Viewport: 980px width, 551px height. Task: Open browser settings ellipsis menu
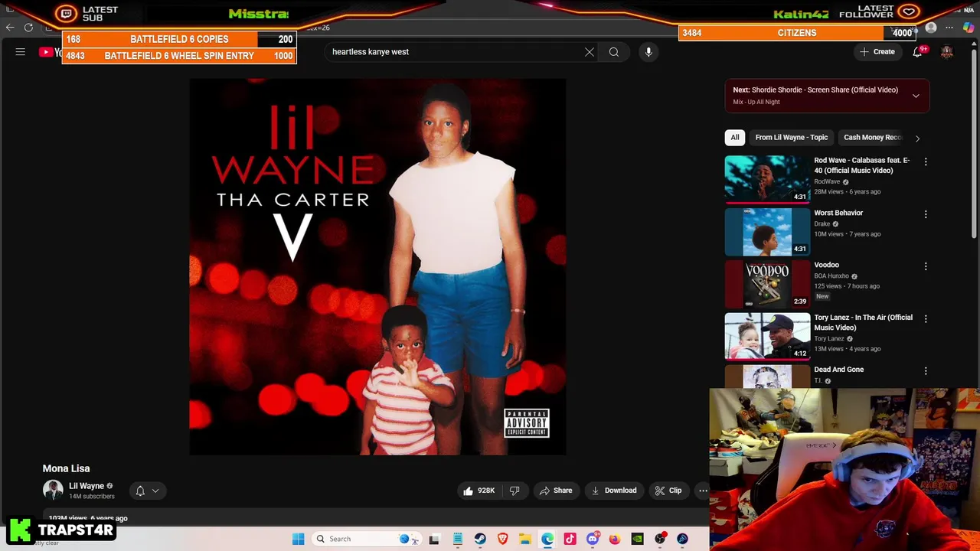pos(949,28)
